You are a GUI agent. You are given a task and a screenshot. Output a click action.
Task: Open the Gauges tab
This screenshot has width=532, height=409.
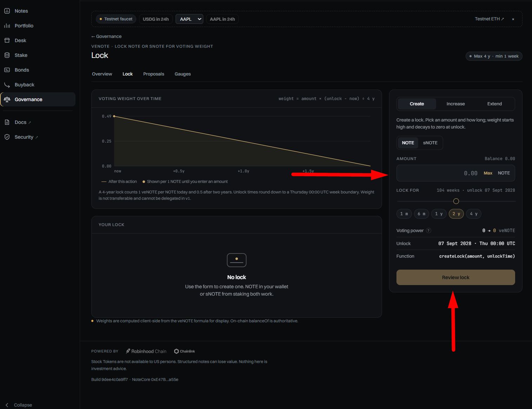point(183,74)
